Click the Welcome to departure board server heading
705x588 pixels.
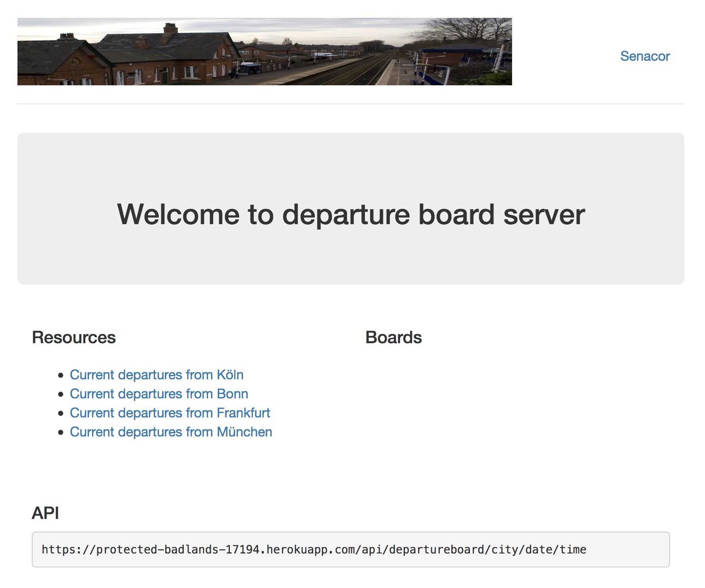tap(351, 215)
